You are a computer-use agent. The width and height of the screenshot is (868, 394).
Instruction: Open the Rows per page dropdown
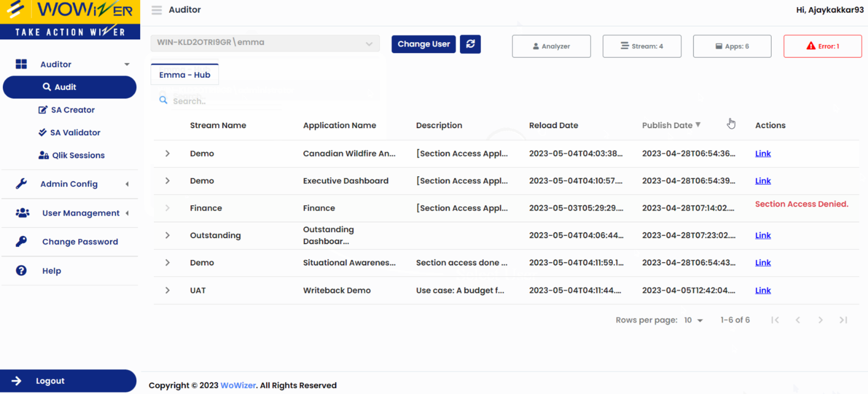tap(693, 320)
